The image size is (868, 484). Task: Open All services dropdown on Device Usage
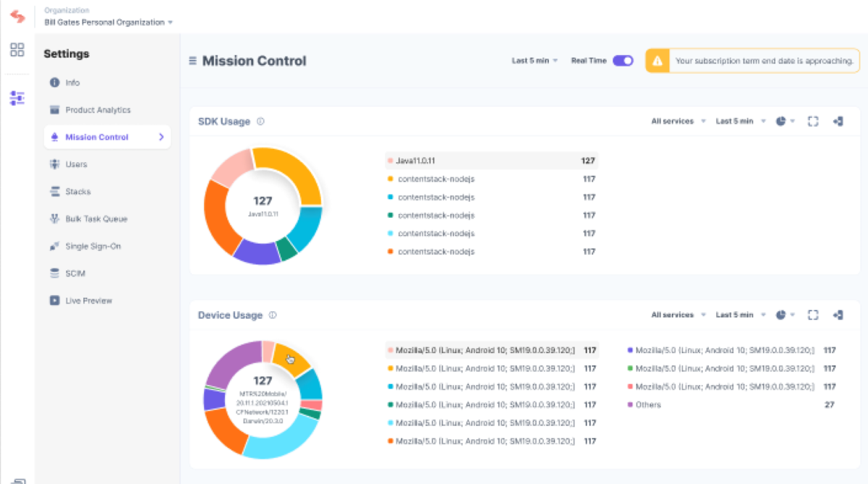pos(678,315)
